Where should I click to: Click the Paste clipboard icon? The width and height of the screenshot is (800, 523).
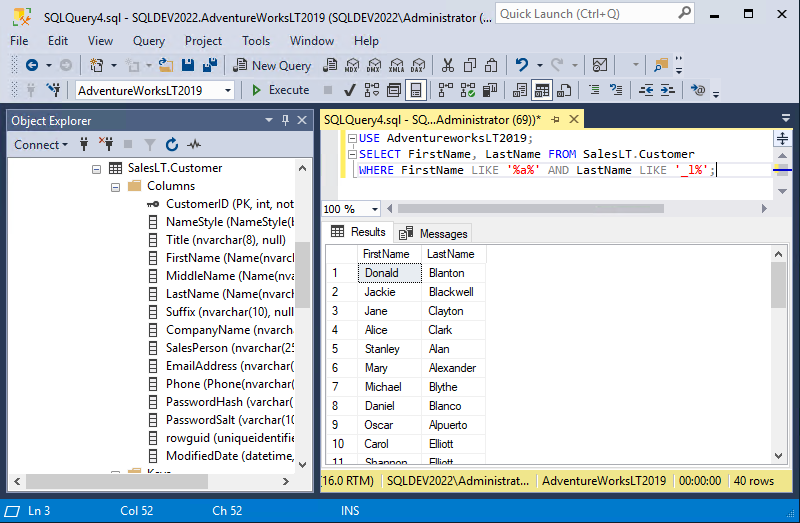point(491,65)
